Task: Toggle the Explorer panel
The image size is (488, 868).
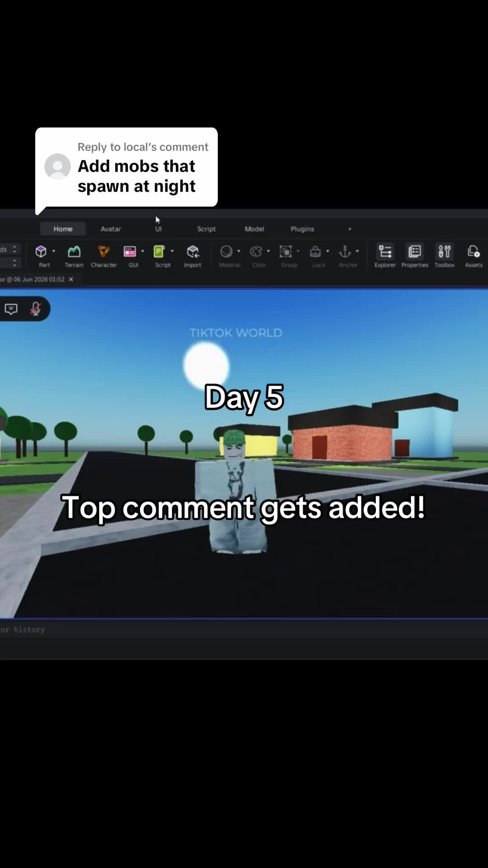Action: tap(385, 256)
